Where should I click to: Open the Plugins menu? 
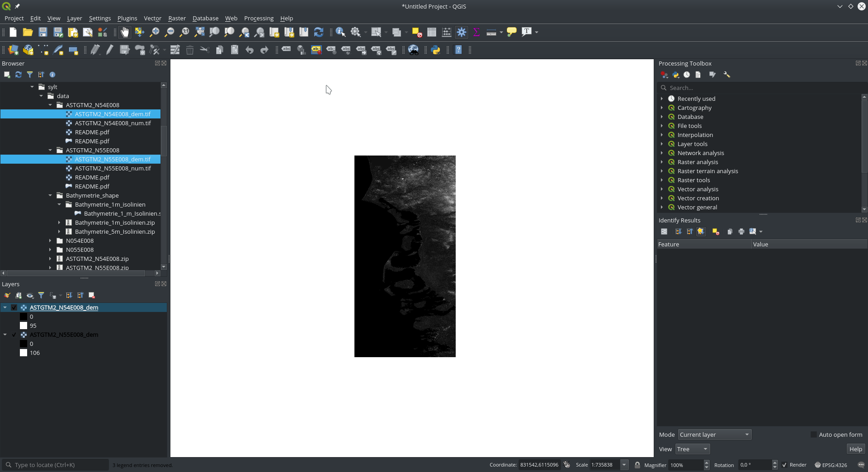(127, 18)
